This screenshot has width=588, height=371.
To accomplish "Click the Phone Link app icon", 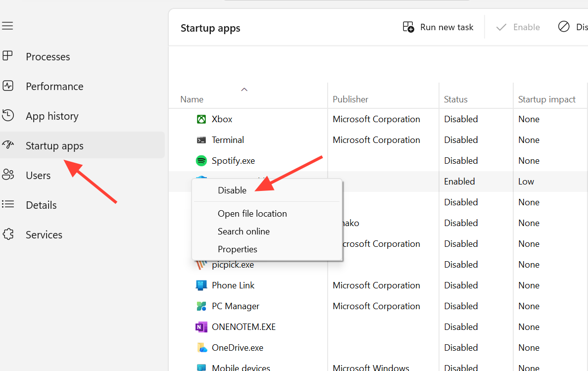I will 201,285.
